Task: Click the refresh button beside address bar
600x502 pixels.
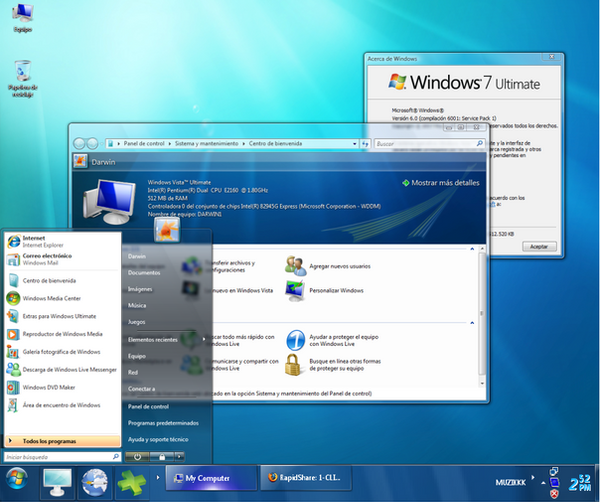Action: coord(365,144)
